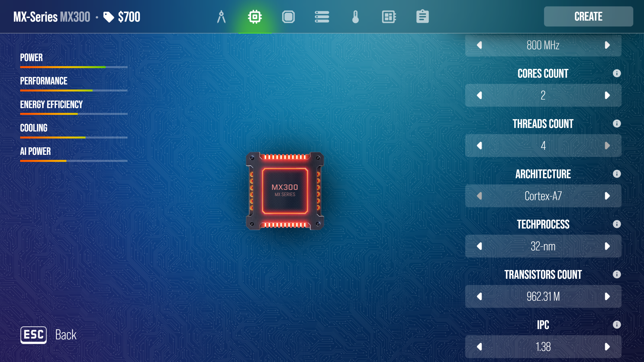Decrease Threads Count with left arrow
This screenshot has width=644, height=362.
coord(479,146)
